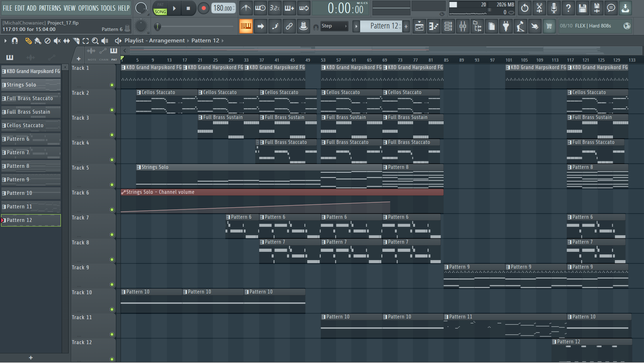Open the TOOLS menu
Image resolution: width=644 pixels, height=363 pixels.
pos(108,8)
